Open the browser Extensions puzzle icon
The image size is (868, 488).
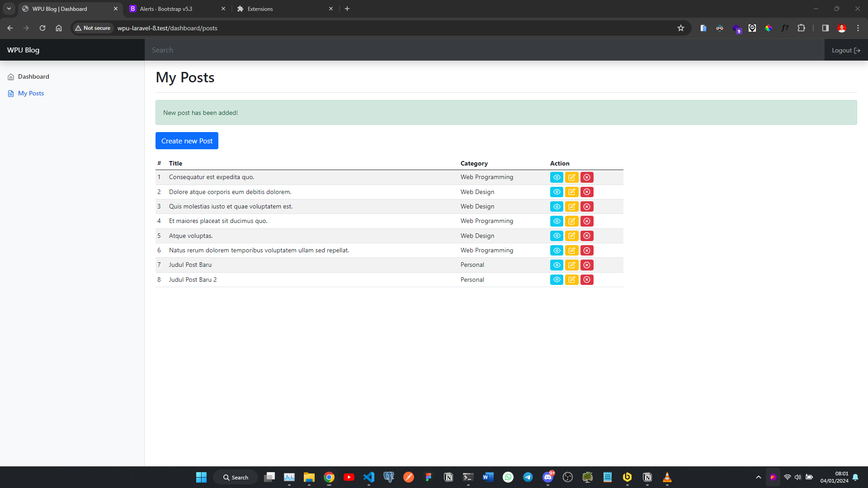[801, 28]
